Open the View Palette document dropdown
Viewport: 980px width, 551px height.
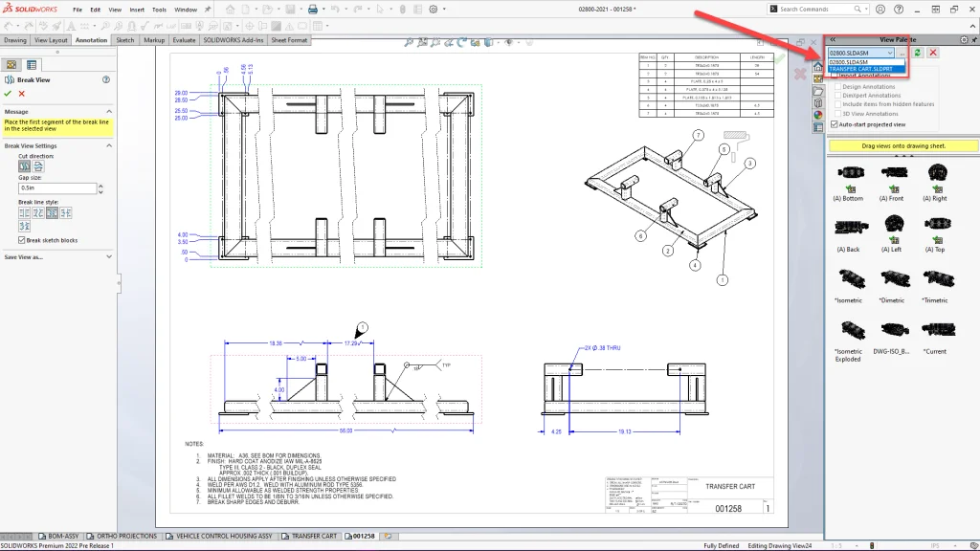861,54
